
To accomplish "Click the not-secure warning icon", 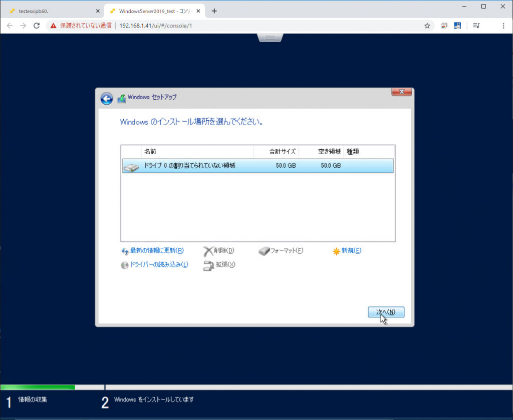I will point(53,26).
